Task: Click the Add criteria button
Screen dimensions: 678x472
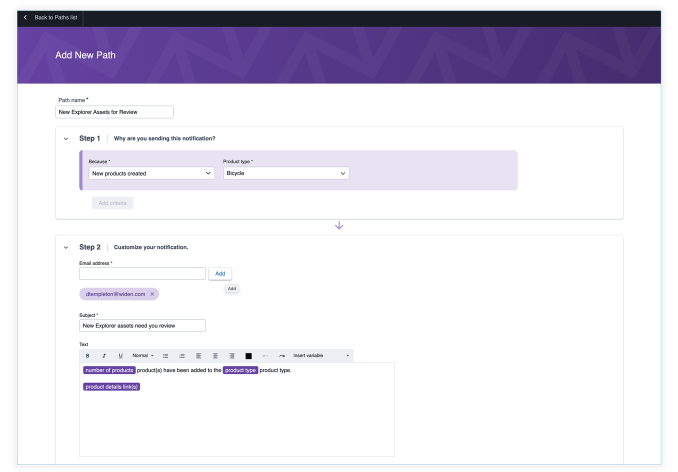Action: pos(112,203)
